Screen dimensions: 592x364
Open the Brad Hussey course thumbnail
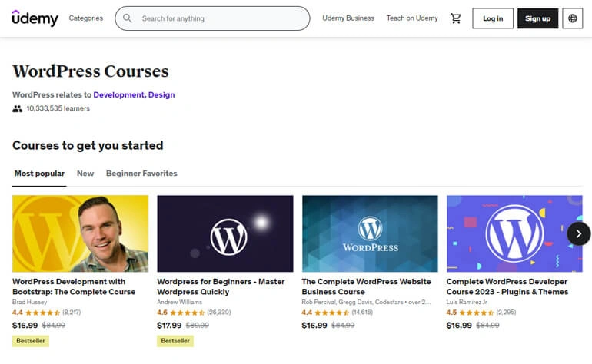pyautogui.click(x=81, y=233)
